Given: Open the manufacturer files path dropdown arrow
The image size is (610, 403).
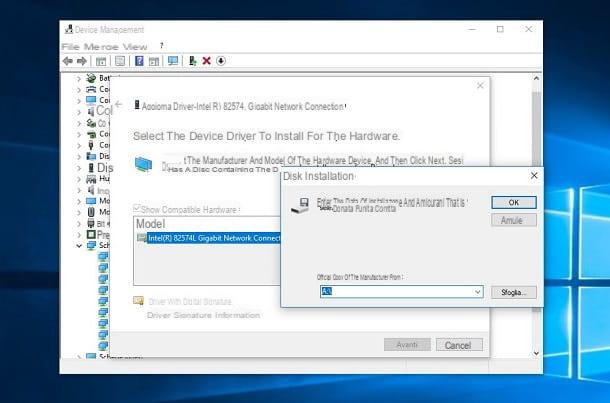Looking at the screenshot, I should [477, 292].
